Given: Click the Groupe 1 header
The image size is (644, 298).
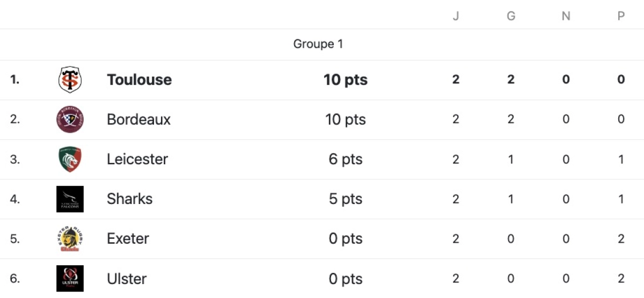Looking at the screenshot, I should click(318, 44).
